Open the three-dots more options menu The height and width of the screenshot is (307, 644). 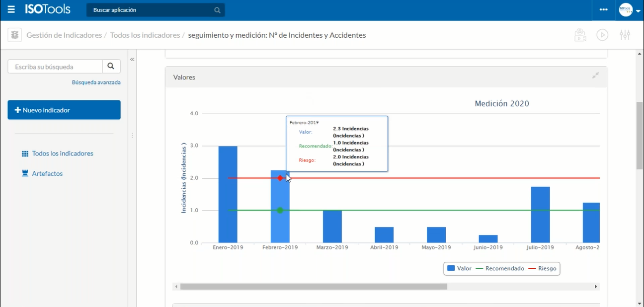[603, 9]
